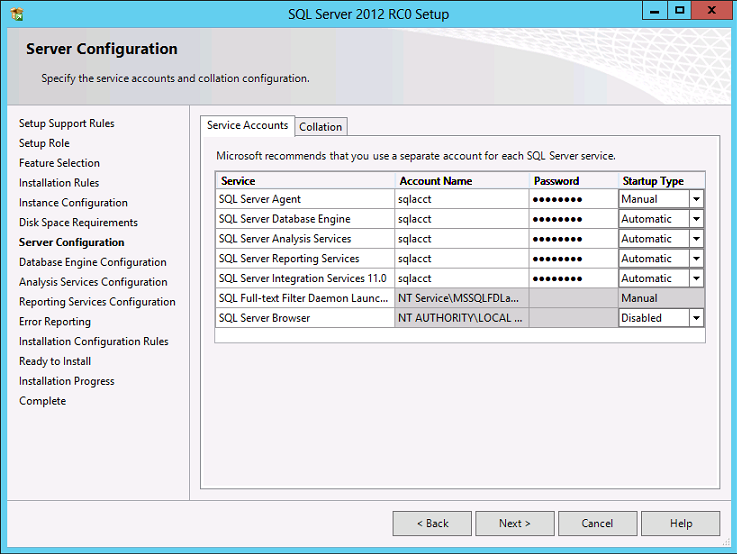Click the NT Service\MSSQLFDLa... account cell
Viewport: 737px width, 554px height.
462,298
